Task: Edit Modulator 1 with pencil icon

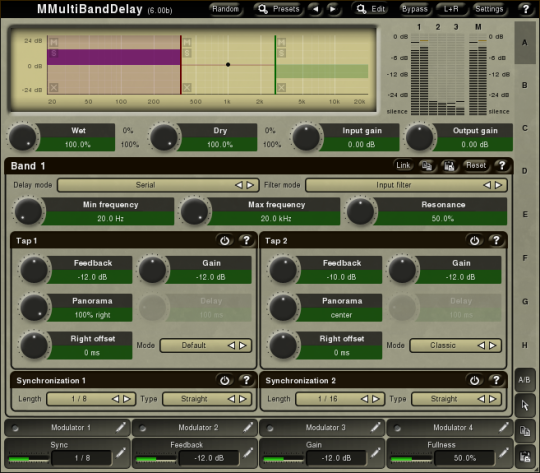Action: tap(121, 428)
